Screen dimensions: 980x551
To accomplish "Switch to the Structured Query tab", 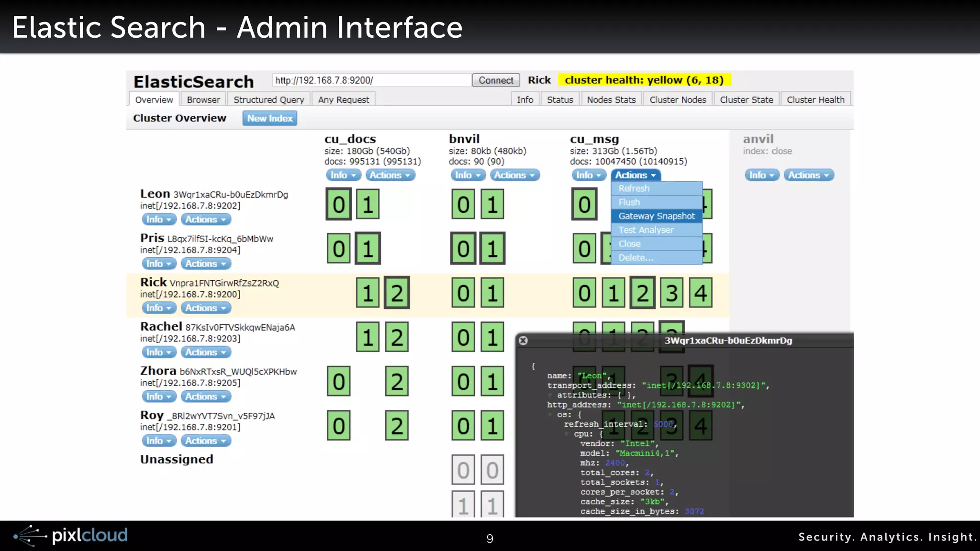I will pos(268,99).
